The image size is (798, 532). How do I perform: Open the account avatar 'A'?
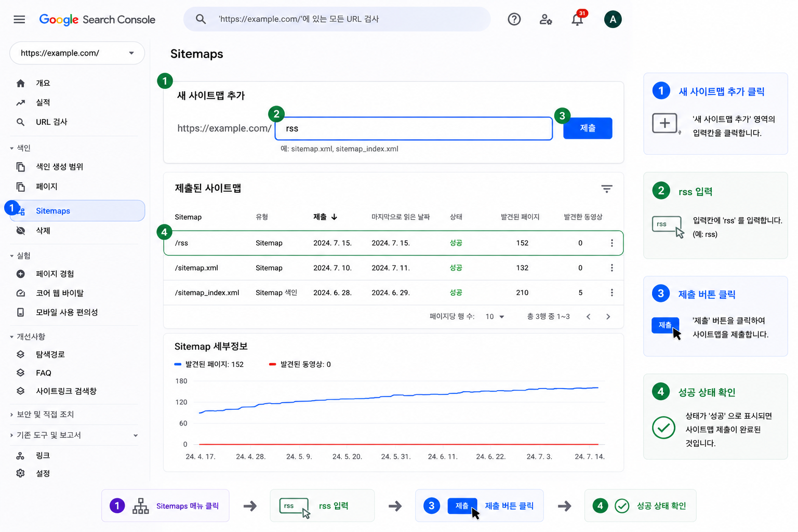(x=613, y=19)
